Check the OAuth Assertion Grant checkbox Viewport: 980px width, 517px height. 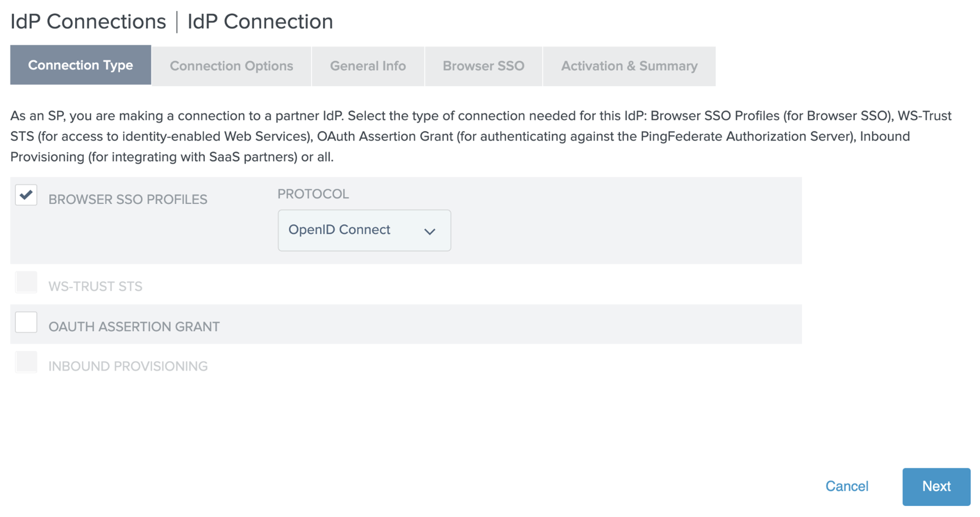point(26,323)
